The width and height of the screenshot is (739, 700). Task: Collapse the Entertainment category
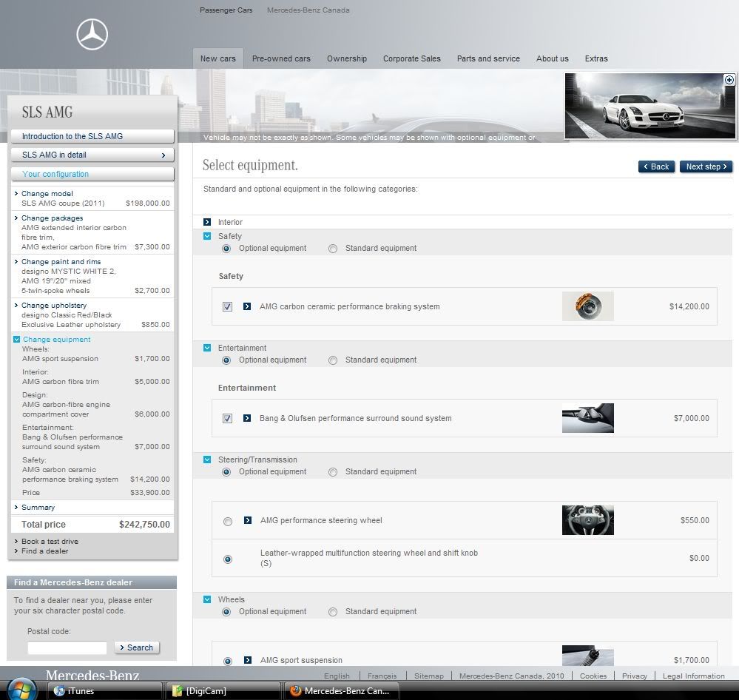[207, 348]
